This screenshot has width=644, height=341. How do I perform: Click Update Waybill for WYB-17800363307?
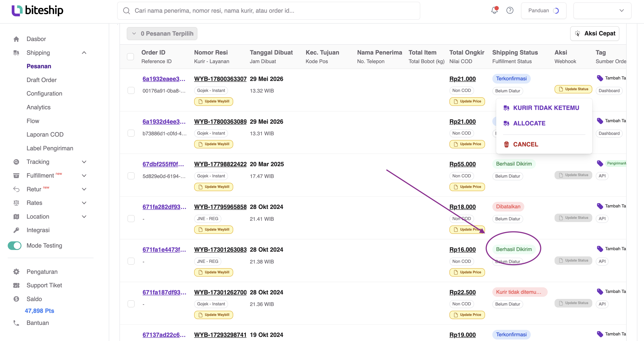click(x=213, y=101)
